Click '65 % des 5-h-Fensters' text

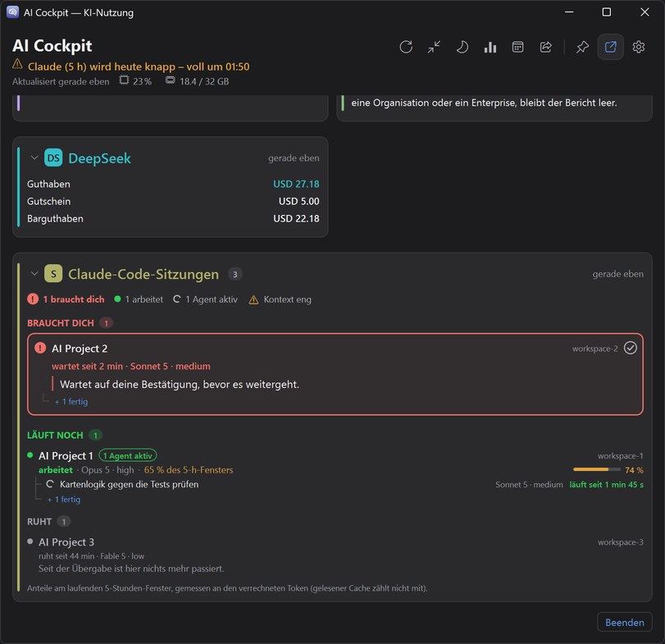coord(189,469)
